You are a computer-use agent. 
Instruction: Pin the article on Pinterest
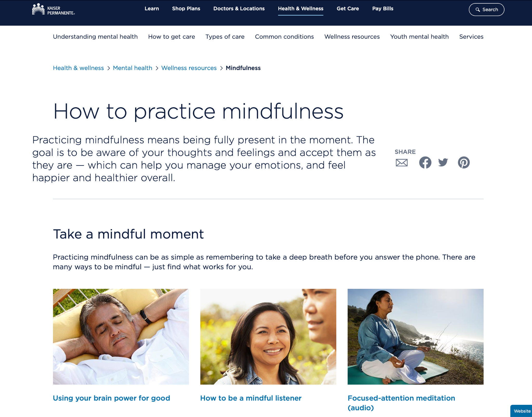click(x=463, y=162)
